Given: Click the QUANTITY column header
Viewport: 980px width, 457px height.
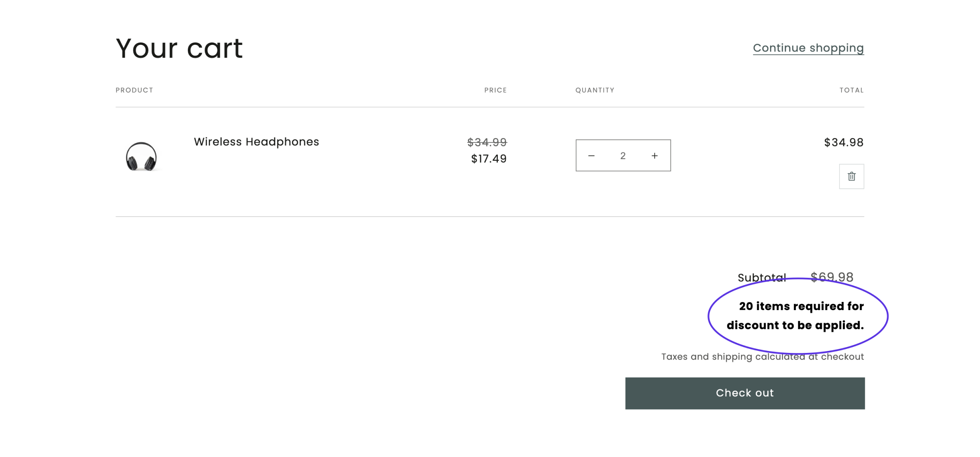Looking at the screenshot, I should 595,90.
